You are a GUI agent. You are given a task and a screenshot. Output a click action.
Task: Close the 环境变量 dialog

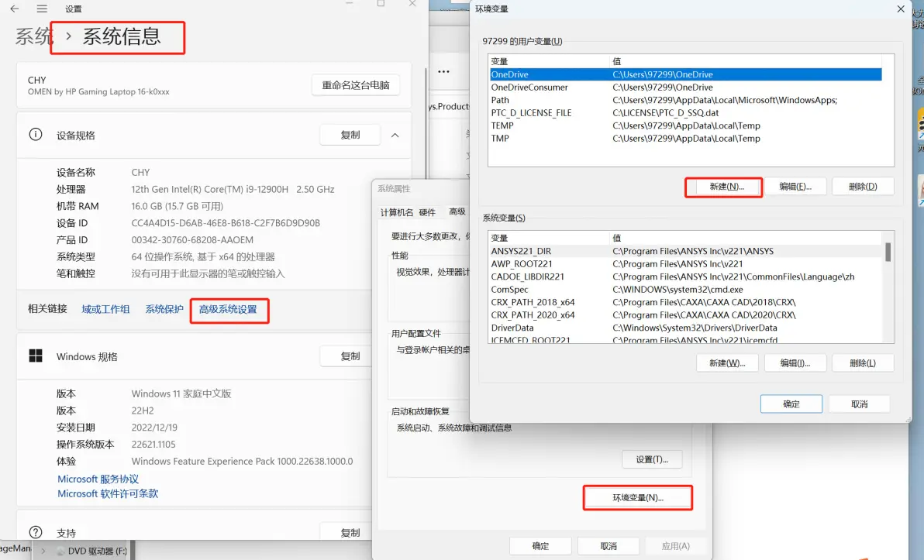coord(901,9)
